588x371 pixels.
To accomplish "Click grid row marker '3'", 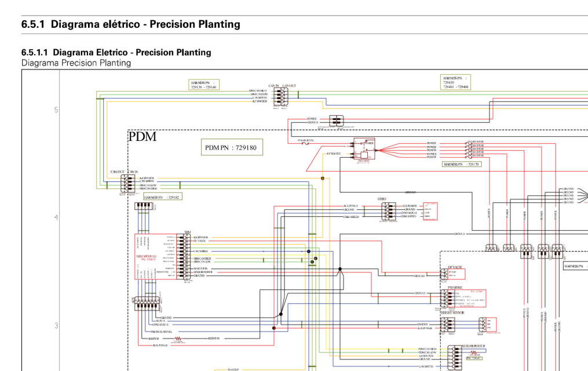I will [x=56, y=326].
